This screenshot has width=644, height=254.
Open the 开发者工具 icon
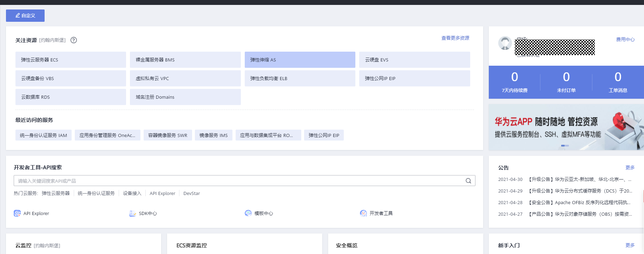(363, 213)
